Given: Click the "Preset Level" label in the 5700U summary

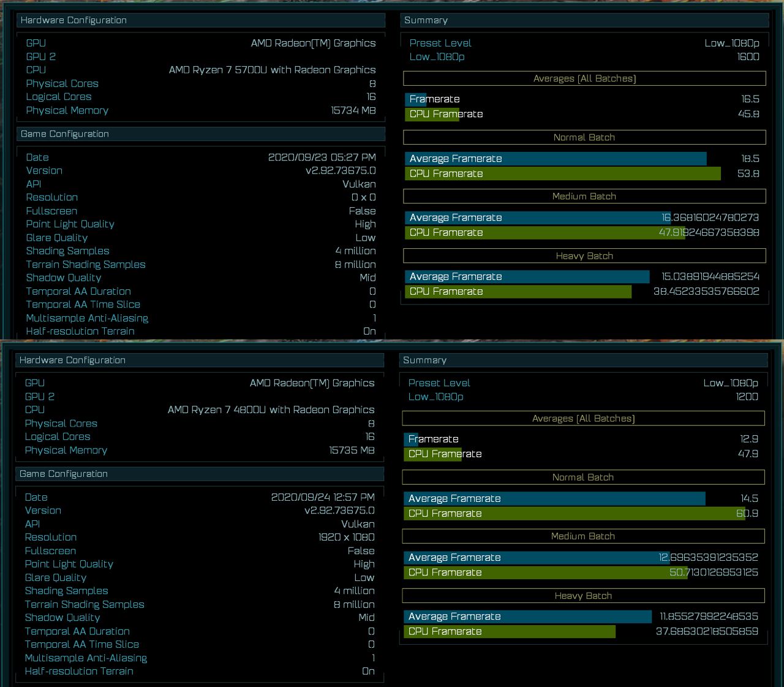Looking at the screenshot, I should pos(440,43).
